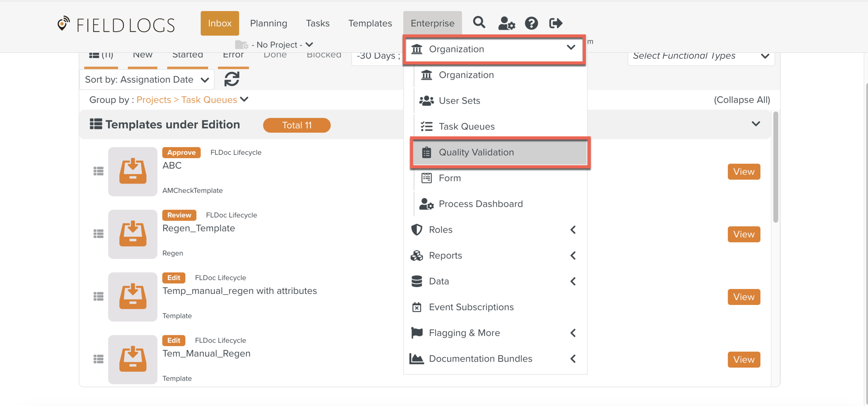The width and height of the screenshot is (868, 406).
Task: Refresh the inbox list
Action: pos(232,79)
